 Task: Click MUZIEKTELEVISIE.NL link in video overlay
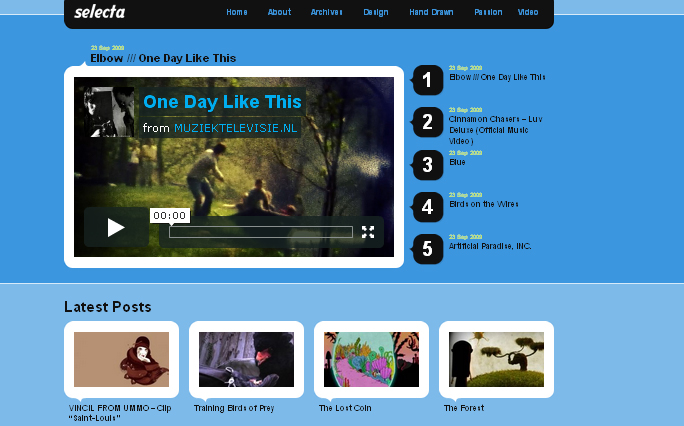236,128
